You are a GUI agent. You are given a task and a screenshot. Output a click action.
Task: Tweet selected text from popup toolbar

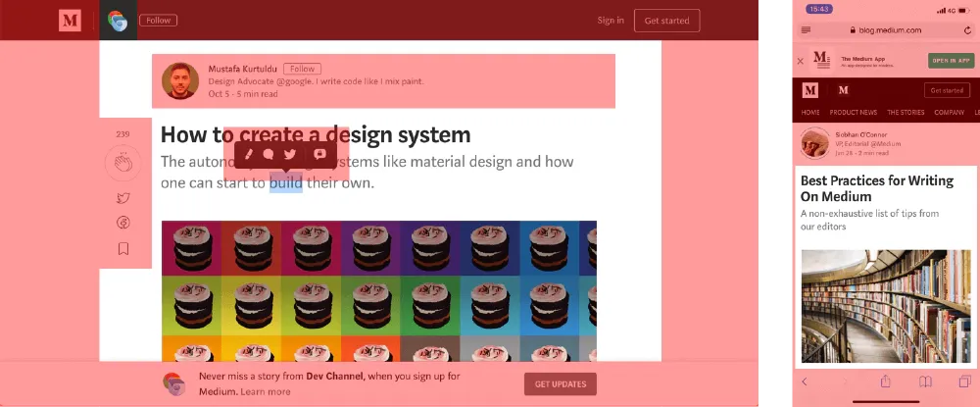tap(290, 154)
